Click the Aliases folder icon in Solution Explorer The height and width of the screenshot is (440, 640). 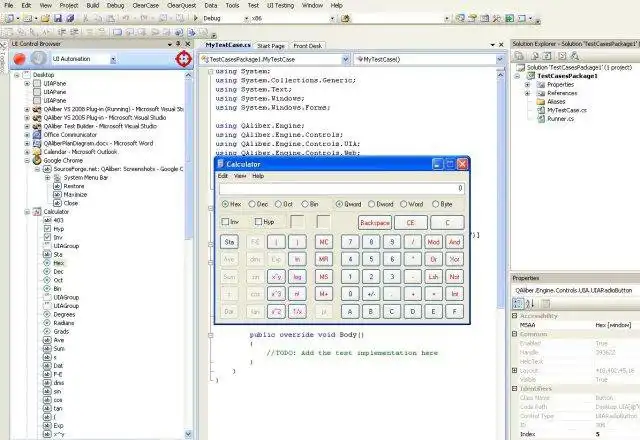(x=541, y=102)
